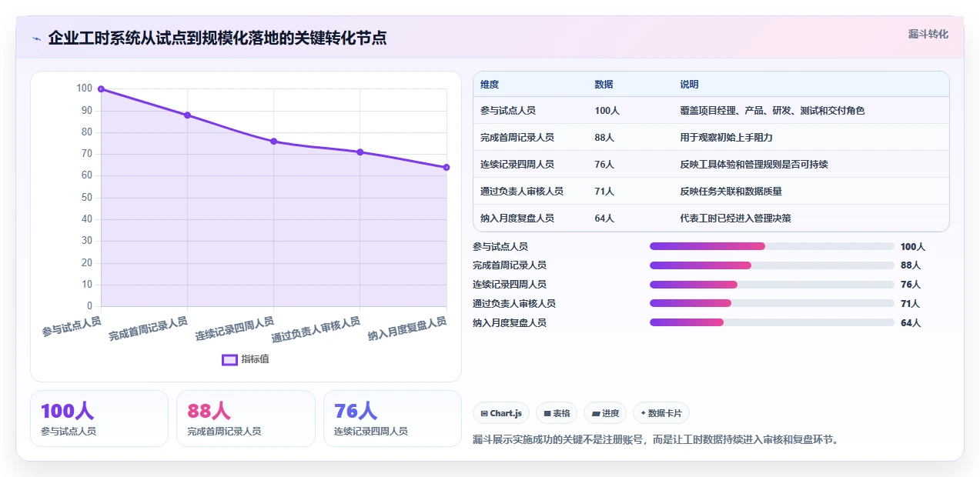Click description 用于观察初始上手阻力
The height and width of the screenshot is (477, 980).
[x=726, y=138]
